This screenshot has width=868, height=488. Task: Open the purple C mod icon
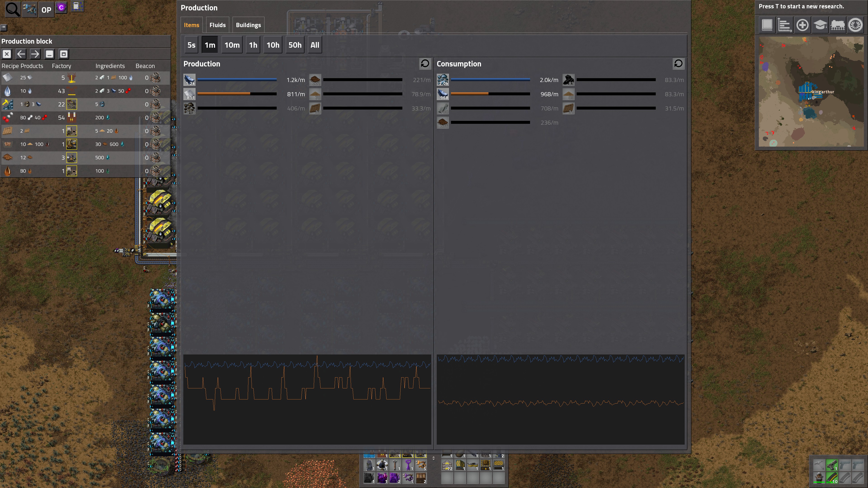[x=61, y=7]
